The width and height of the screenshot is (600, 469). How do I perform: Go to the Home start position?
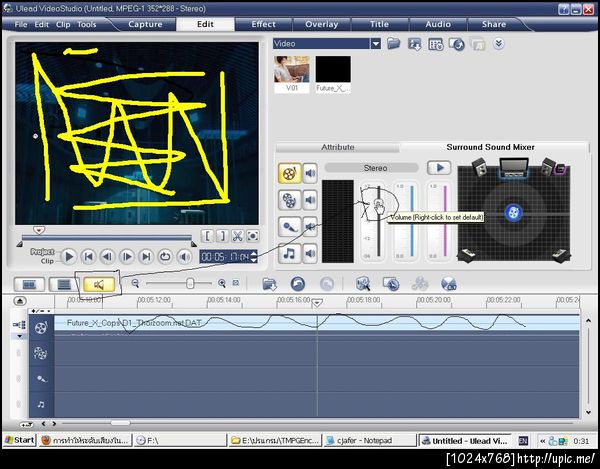tap(88, 256)
